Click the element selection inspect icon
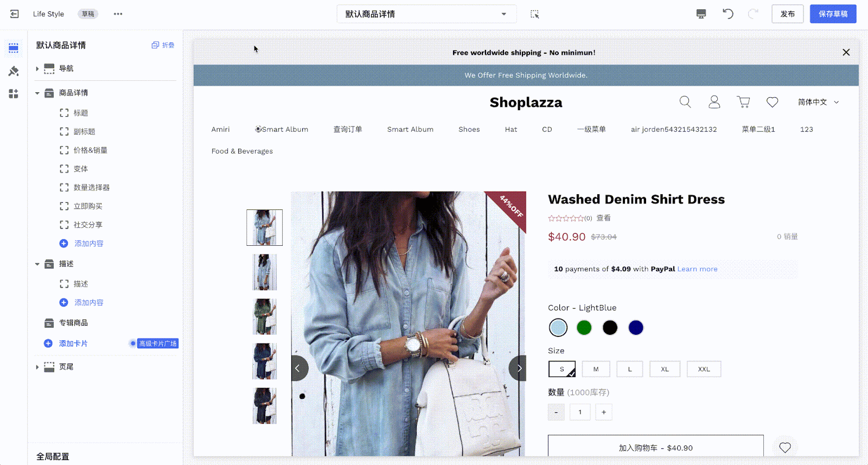Image resolution: width=868 pixels, height=465 pixels. click(x=534, y=14)
